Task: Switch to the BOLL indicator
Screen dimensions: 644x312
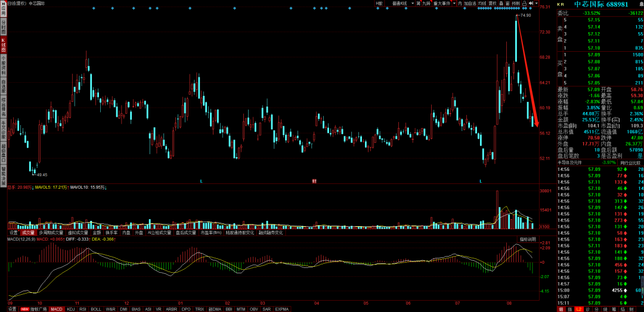Action: pyautogui.click(x=96, y=309)
